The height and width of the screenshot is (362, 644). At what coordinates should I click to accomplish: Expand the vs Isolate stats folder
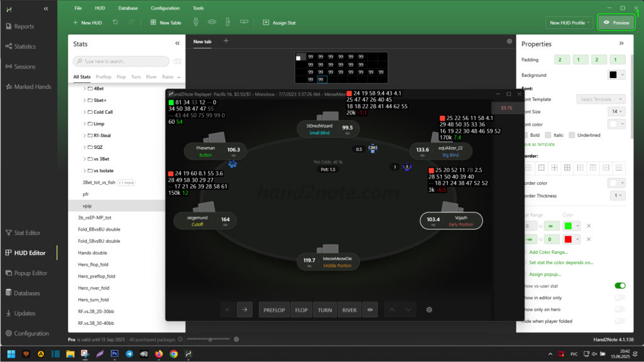pos(85,171)
